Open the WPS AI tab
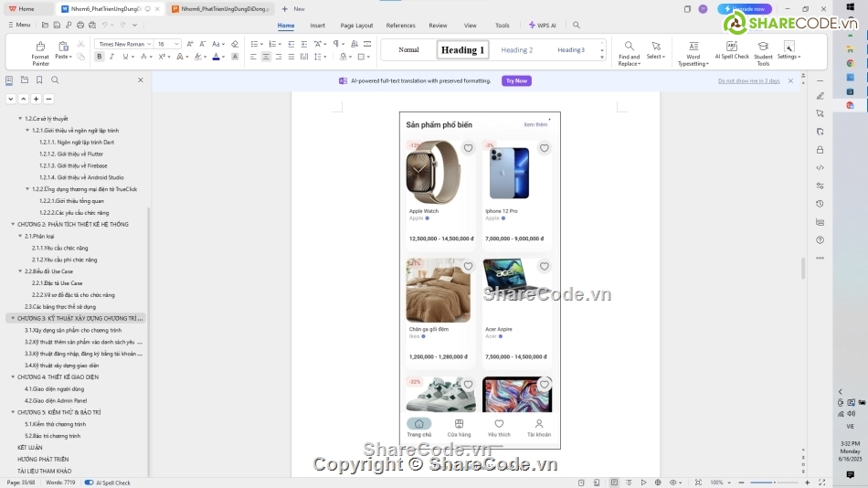This screenshot has width=868, height=488. point(543,26)
